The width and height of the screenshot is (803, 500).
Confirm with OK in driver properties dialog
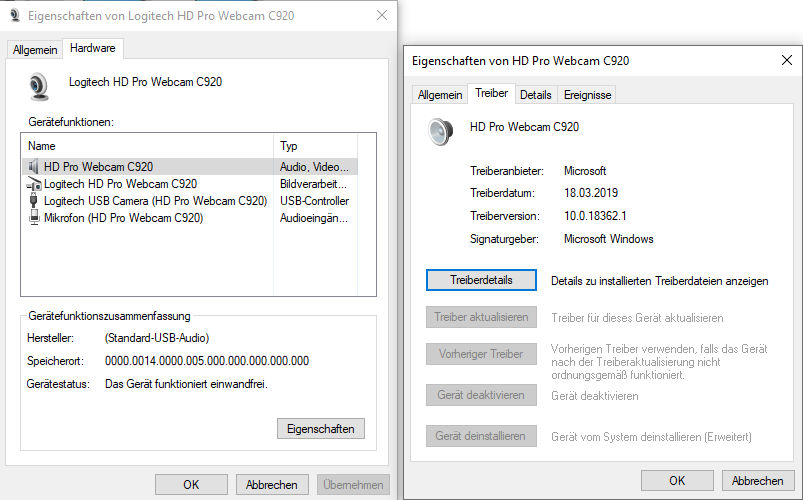tap(677, 481)
